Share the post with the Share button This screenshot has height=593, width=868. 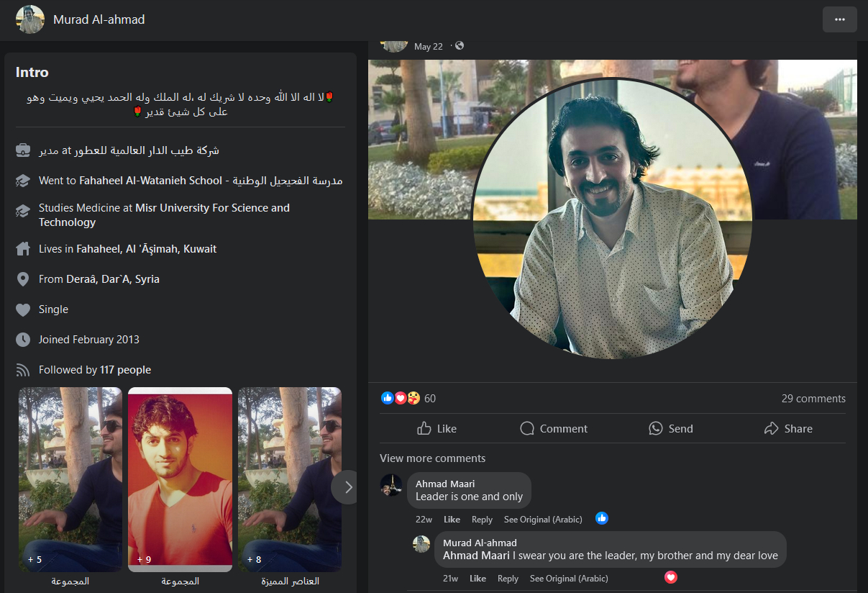(788, 428)
